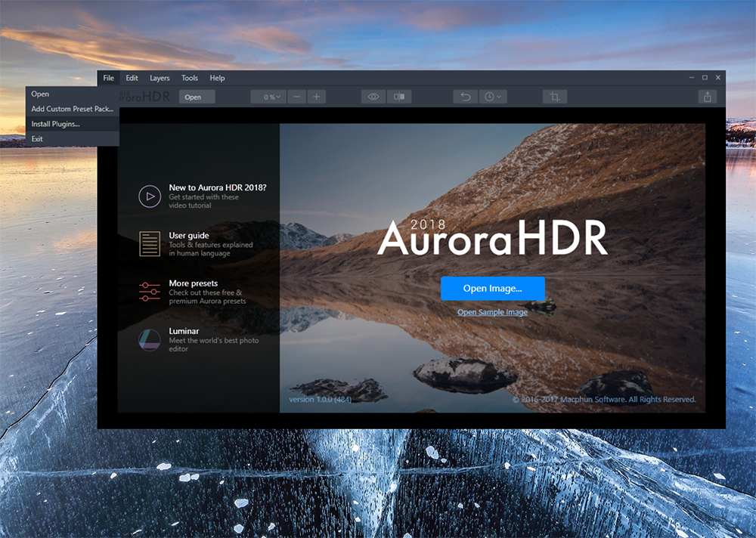Open the File menu

(x=108, y=78)
